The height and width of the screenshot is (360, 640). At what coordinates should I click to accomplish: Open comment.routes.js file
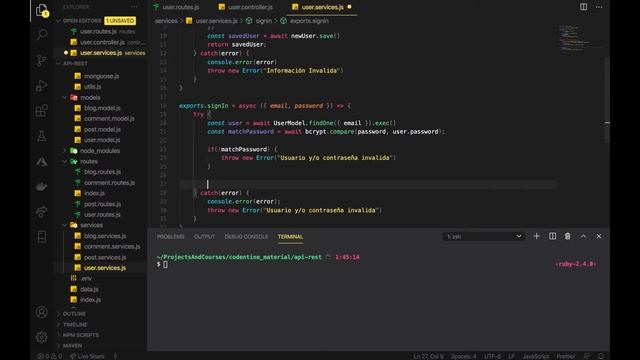pos(109,183)
